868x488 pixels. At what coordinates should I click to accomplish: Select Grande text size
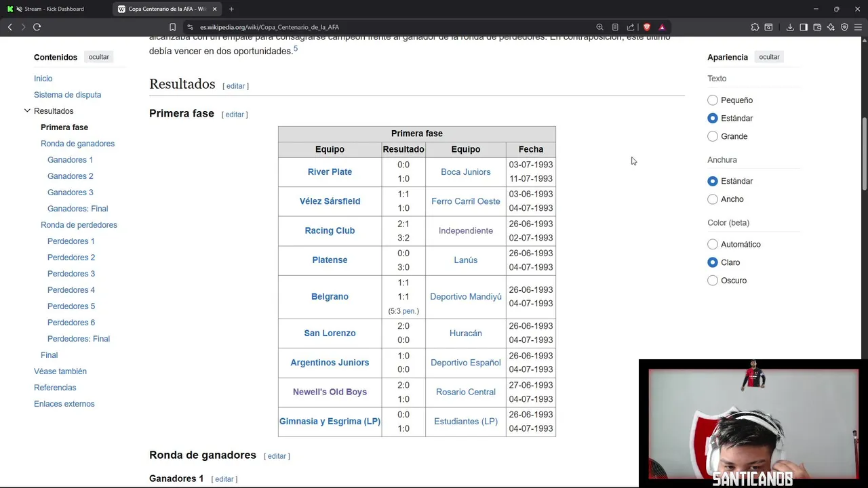tap(713, 136)
